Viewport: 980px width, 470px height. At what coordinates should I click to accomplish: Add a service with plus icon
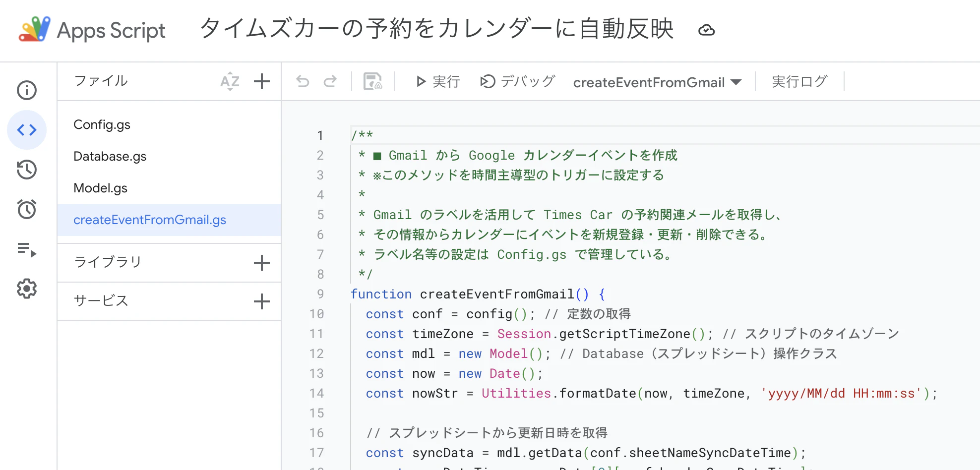coord(262,301)
